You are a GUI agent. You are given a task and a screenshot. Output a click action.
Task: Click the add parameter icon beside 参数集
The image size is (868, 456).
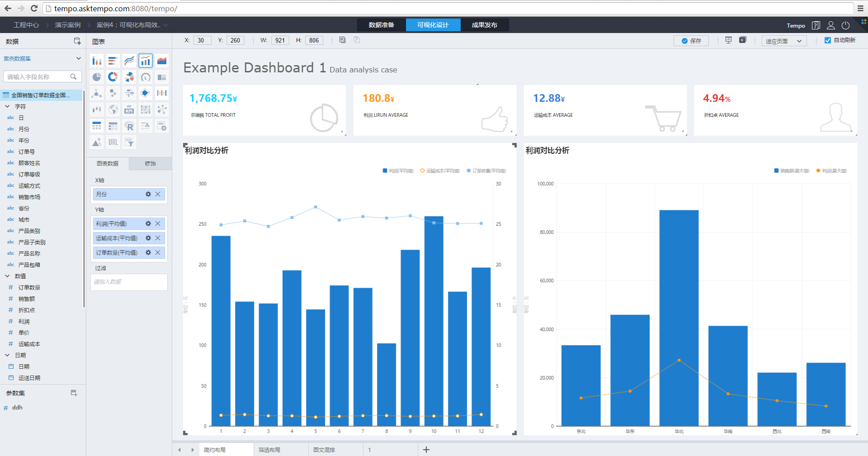(74, 393)
